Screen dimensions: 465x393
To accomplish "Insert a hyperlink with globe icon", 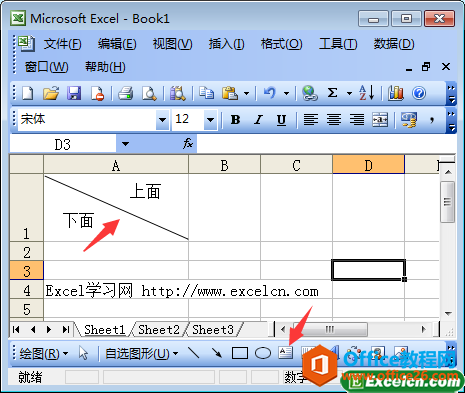I will click(310, 93).
